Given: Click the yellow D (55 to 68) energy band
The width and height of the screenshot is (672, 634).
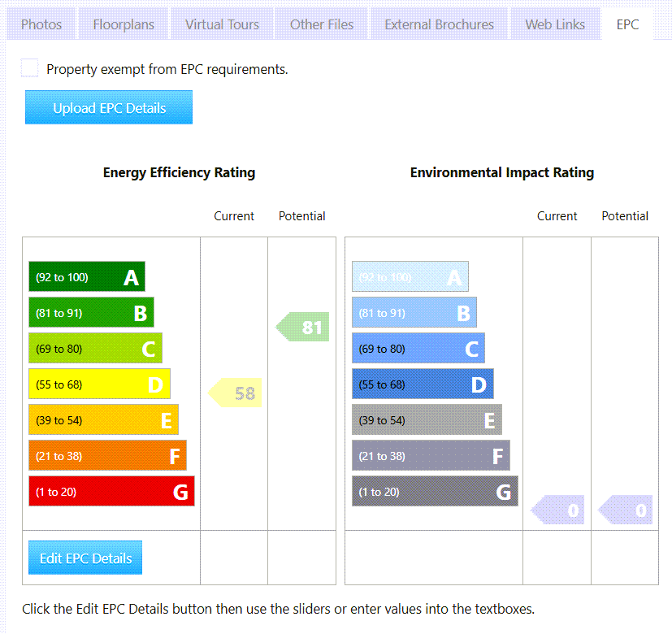Looking at the screenshot, I should point(99,384).
